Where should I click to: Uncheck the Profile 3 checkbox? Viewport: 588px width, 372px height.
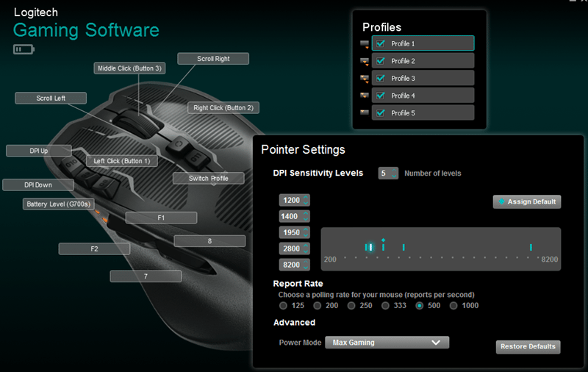coord(380,78)
